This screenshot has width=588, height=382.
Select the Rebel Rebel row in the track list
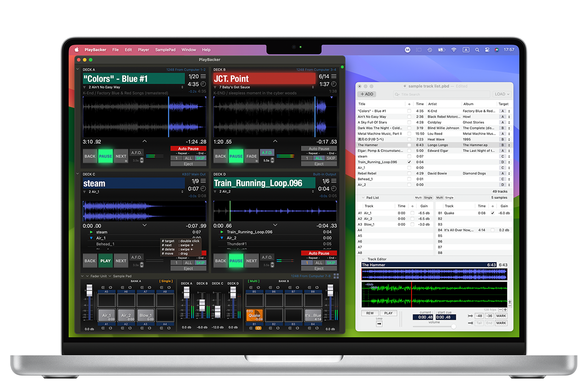(434, 174)
